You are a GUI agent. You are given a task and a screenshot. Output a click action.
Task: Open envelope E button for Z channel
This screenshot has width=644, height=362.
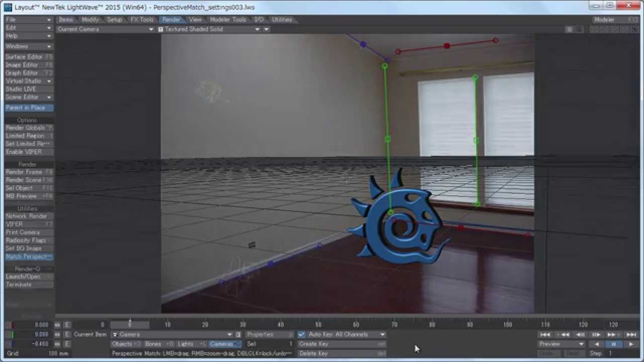click(67, 344)
